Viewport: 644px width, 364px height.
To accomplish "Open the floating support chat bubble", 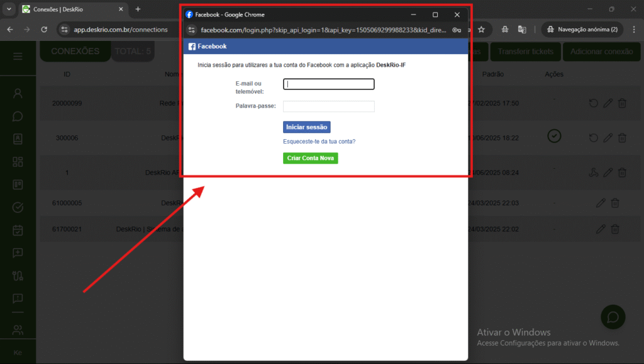I will [613, 317].
